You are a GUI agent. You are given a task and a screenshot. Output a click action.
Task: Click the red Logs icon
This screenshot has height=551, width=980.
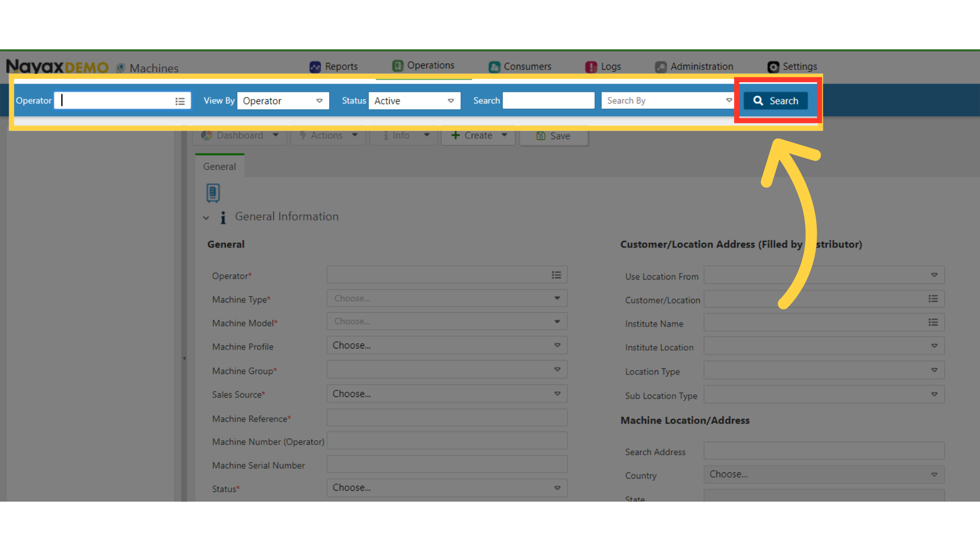coord(591,67)
